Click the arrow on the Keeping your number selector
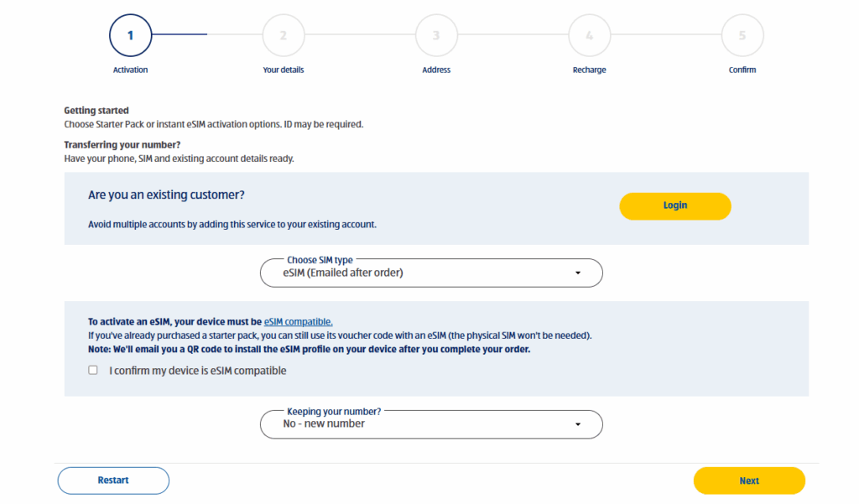Screen dimensions: 859x504 pyautogui.click(x=578, y=424)
